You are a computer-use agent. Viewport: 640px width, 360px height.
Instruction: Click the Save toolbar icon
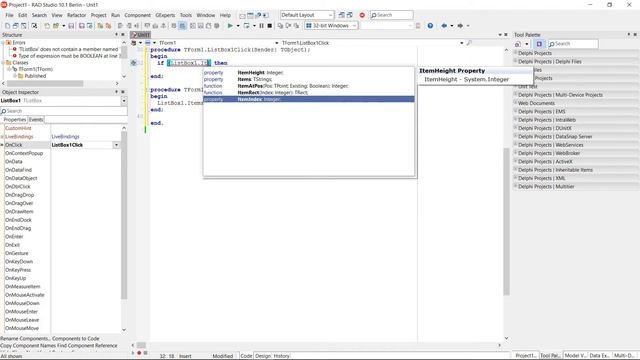71,26
